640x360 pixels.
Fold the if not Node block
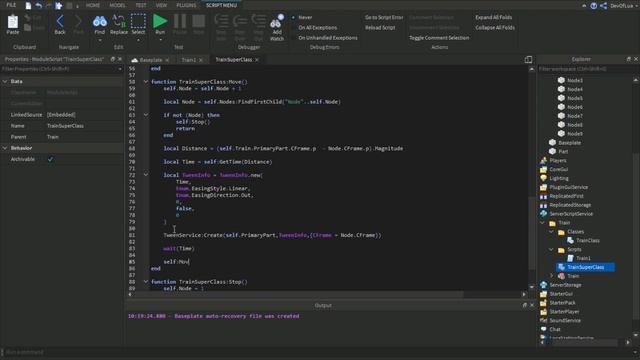click(x=146, y=115)
